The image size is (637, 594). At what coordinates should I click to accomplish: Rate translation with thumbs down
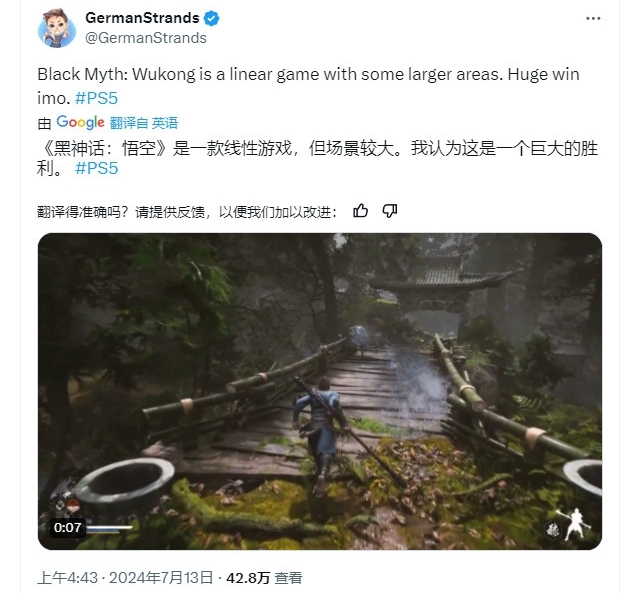pyautogui.click(x=390, y=211)
